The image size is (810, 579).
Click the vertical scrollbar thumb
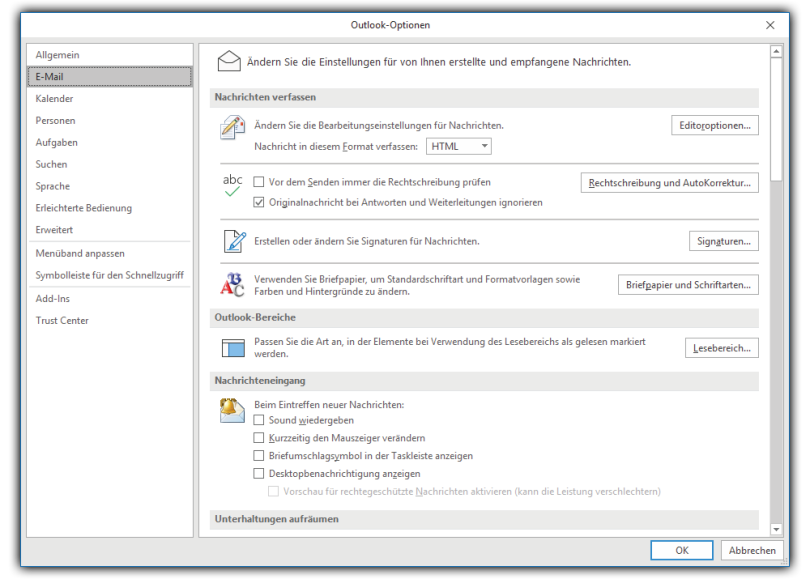pyautogui.click(x=776, y=119)
